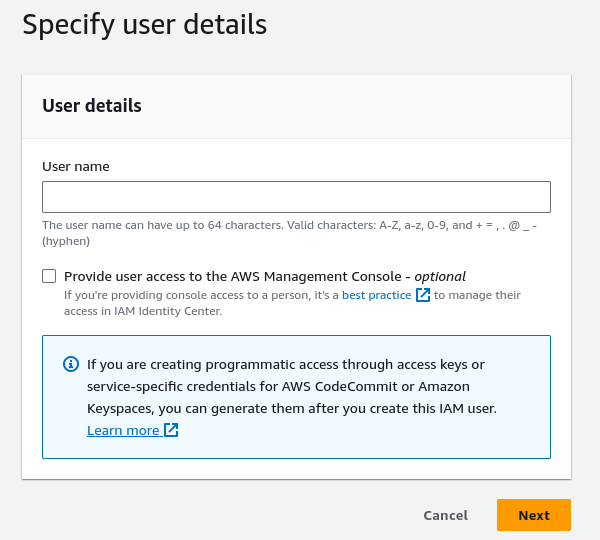600x540 pixels.
Task: Open the 'Learn more' link
Action: pyautogui.click(x=123, y=431)
